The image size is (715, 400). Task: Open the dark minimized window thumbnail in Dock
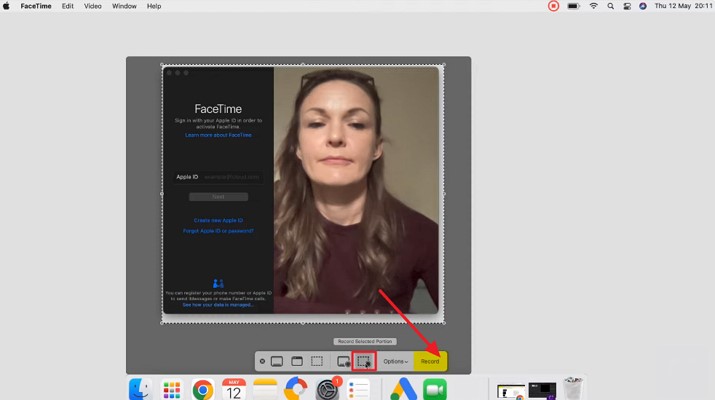tap(542, 391)
